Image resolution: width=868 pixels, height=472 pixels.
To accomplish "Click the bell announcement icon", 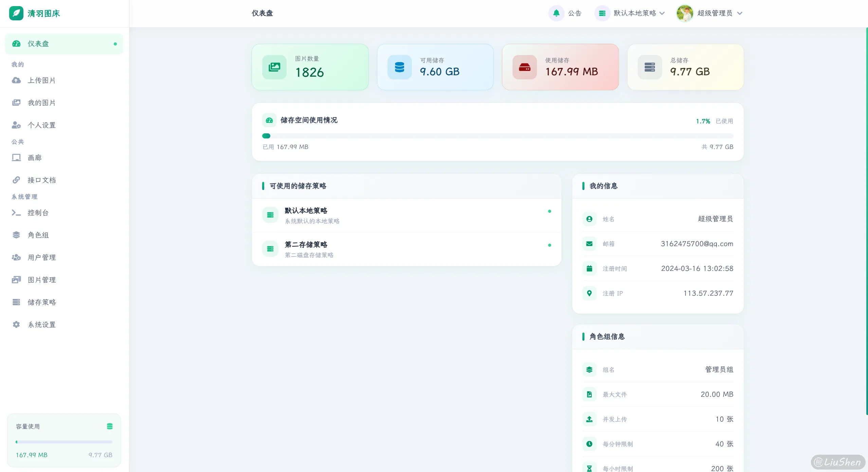I will click(x=556, y=13).
